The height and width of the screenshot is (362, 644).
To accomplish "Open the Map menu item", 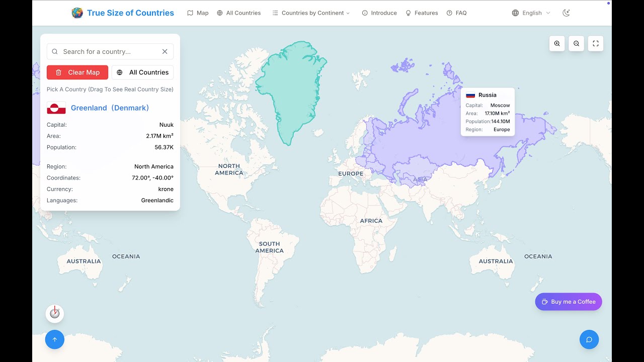I will [198, 13].
